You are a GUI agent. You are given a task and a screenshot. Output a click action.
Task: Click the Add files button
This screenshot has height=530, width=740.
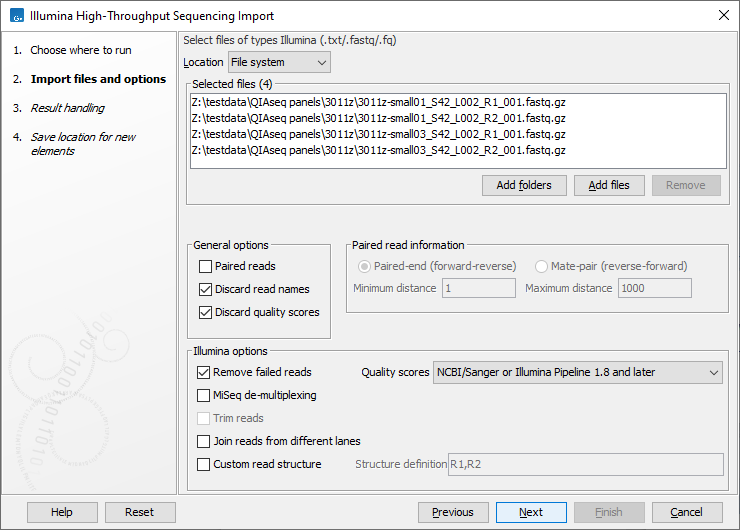(x=609, y=185)
